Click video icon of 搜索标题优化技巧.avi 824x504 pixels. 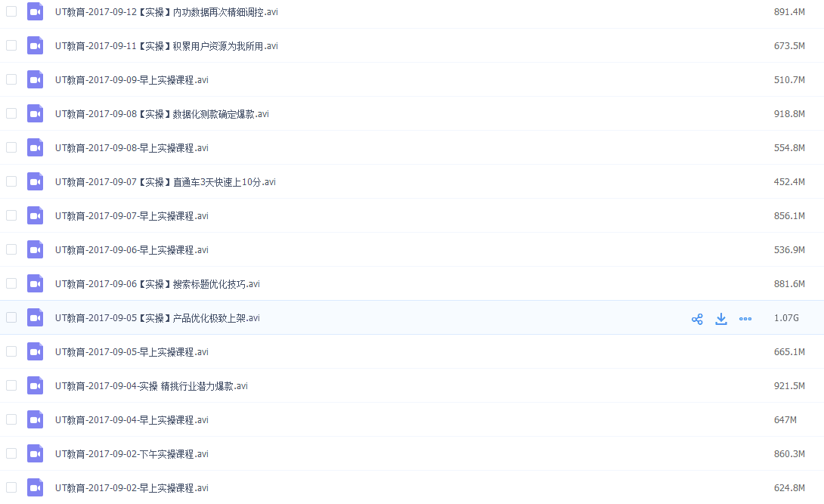[x=36, y=283]
